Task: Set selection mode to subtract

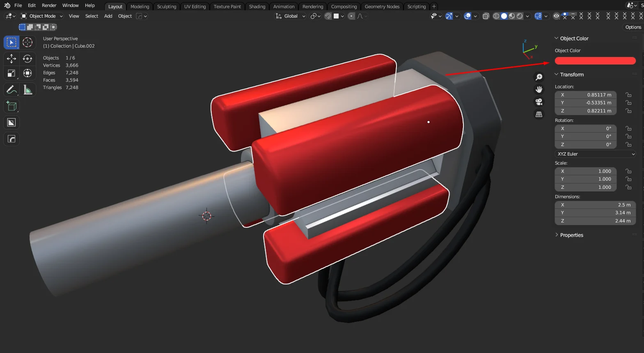Action: (38, 27)
